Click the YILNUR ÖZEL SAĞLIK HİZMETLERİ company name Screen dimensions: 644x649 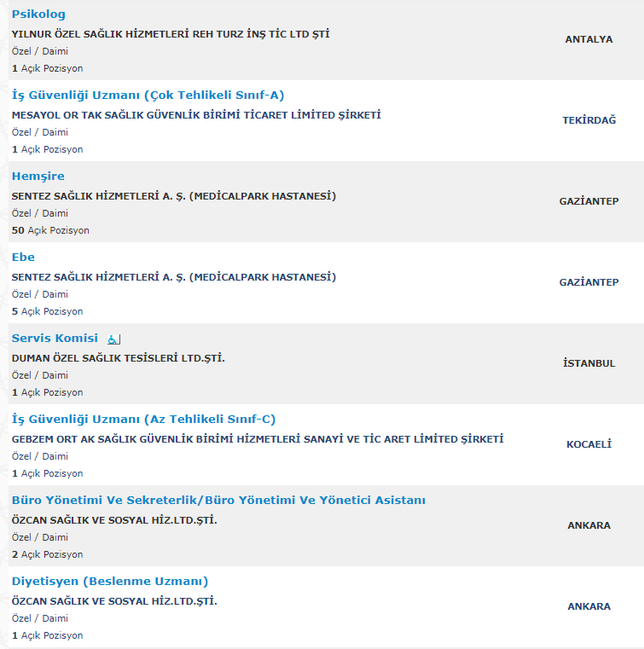171,34
